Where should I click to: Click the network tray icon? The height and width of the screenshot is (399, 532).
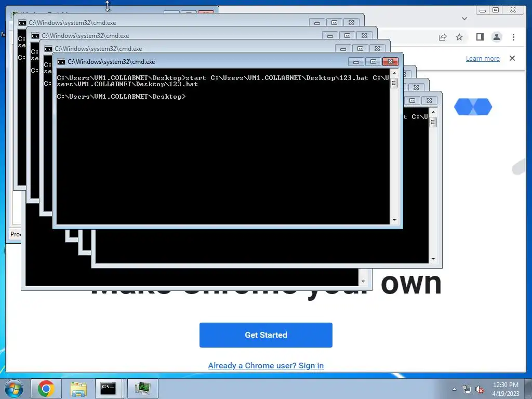click(x=467, y=389)
